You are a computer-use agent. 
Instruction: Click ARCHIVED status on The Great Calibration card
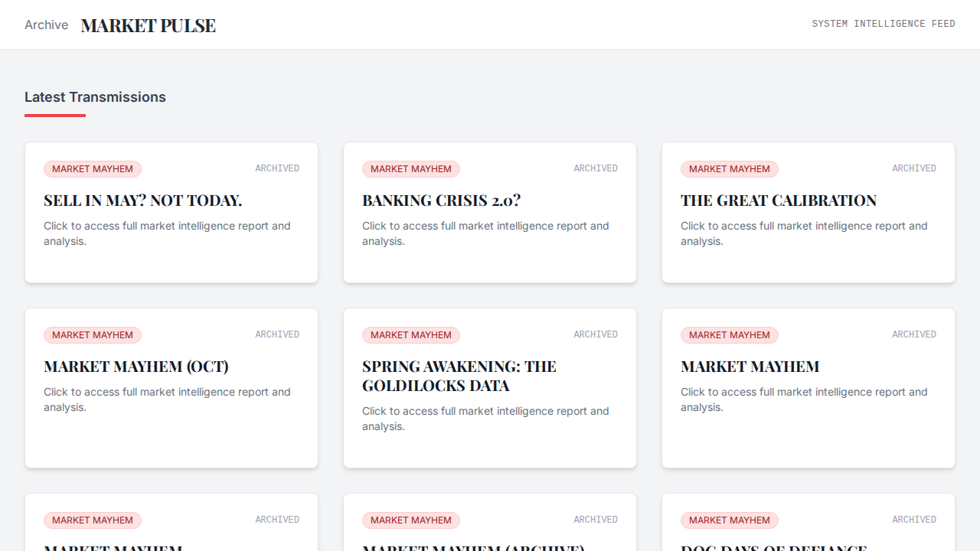pyautogui.click(x=913, y=168)
